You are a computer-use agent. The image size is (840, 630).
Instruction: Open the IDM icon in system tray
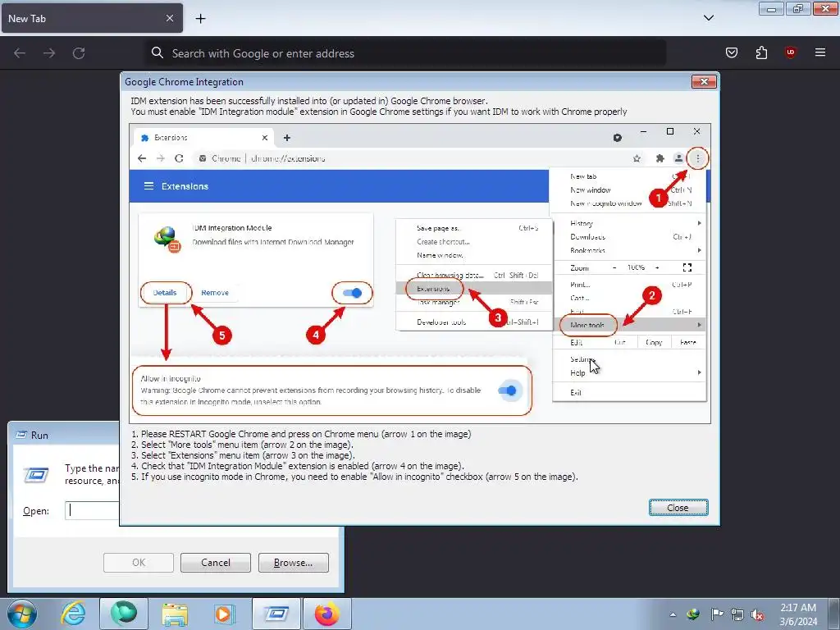693,614
